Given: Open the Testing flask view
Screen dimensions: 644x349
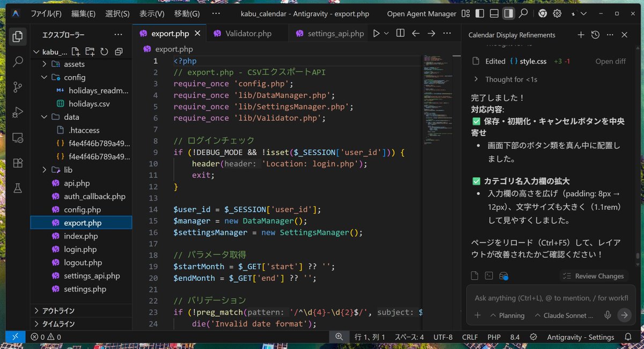Looking at the screenshot, I should tap(18, 188).
